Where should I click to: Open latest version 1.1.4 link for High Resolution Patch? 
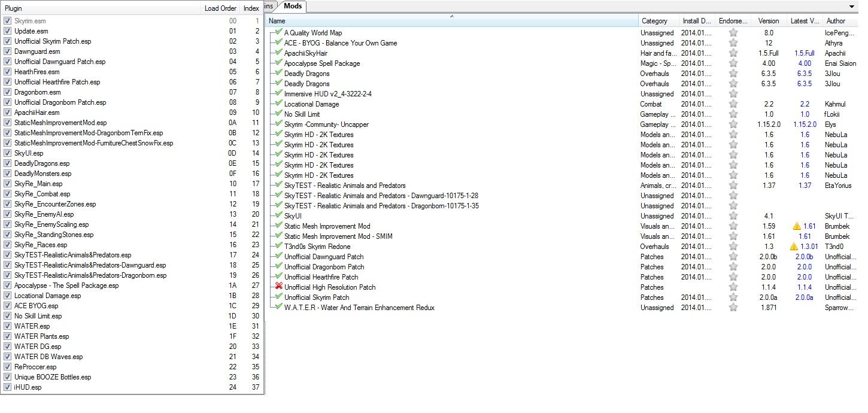(805, 287)
